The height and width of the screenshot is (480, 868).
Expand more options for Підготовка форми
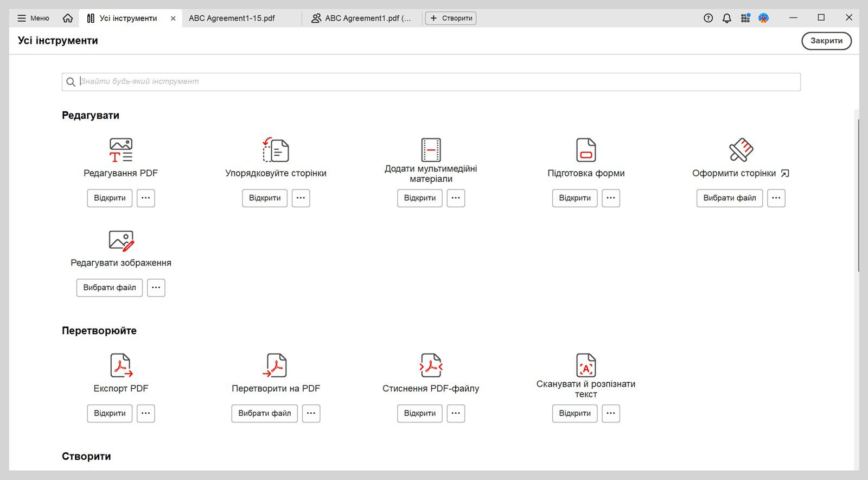pos(611,198)
